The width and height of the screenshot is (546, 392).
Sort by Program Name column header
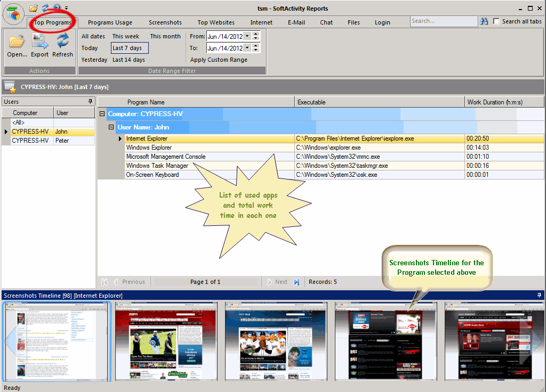[196, 102]
